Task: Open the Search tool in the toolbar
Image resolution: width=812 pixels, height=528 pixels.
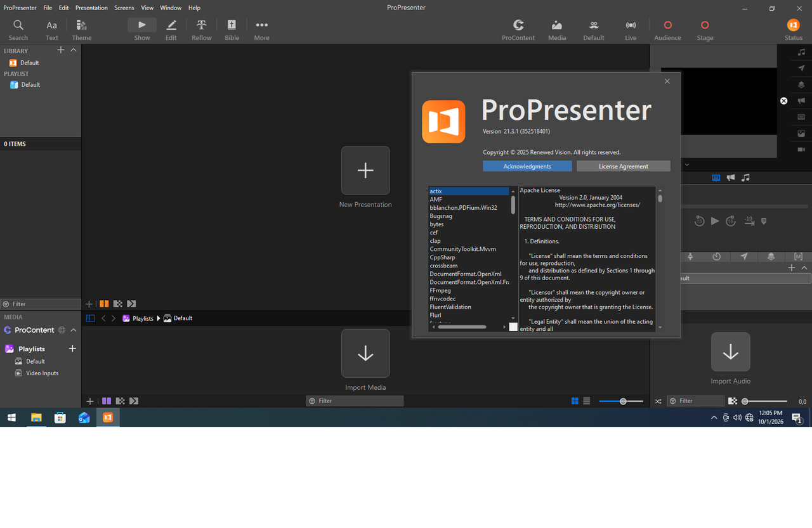Action: point(18,30)
